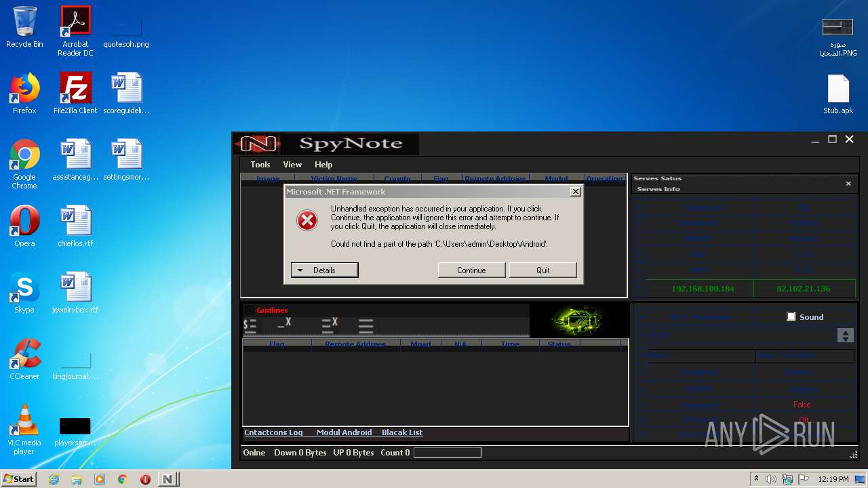Open Google Chrome desktop shortcut
This screenshot has height=488, width=868.
pos(24,164)
